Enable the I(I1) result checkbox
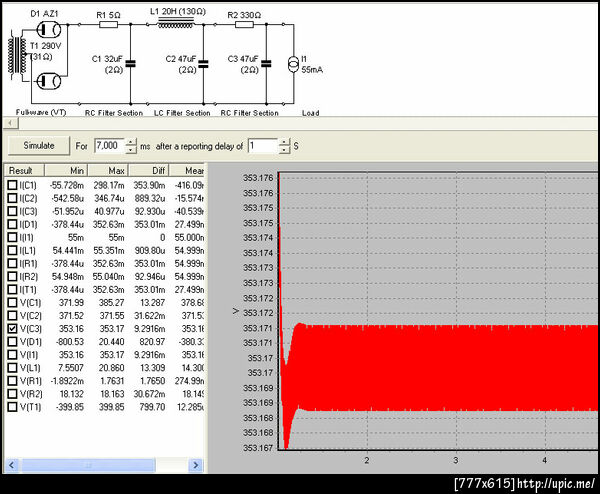 coord(13,237)
